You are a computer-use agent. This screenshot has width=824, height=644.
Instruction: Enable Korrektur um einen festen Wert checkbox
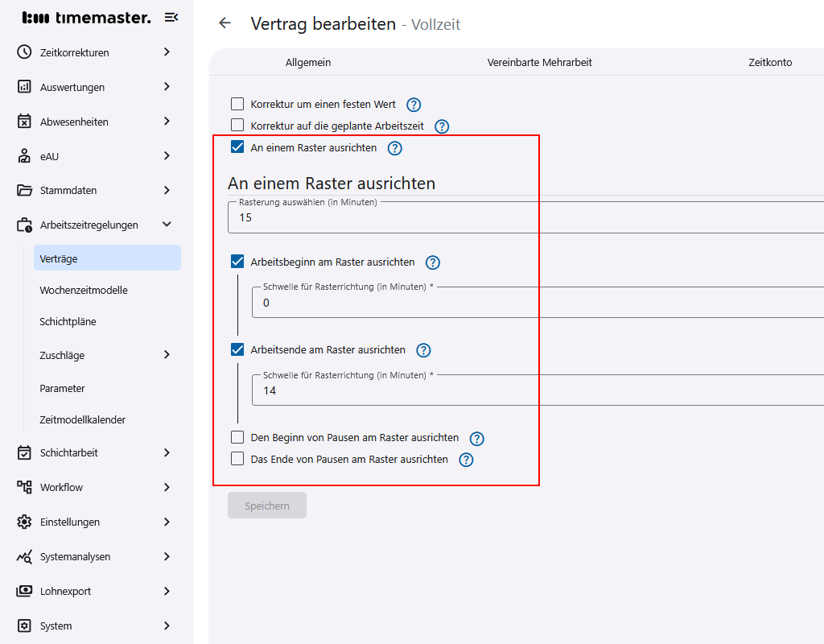(237, 104)
